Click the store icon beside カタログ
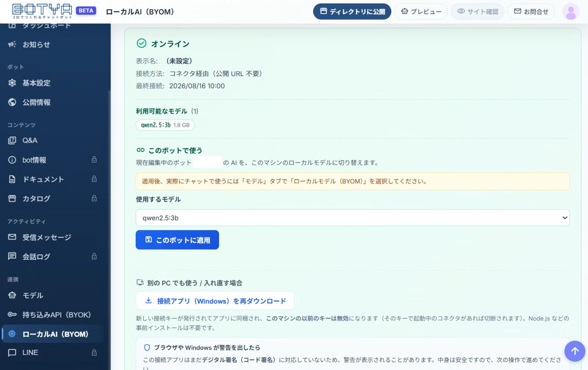The image size is (588, 370). click(12, 198)
